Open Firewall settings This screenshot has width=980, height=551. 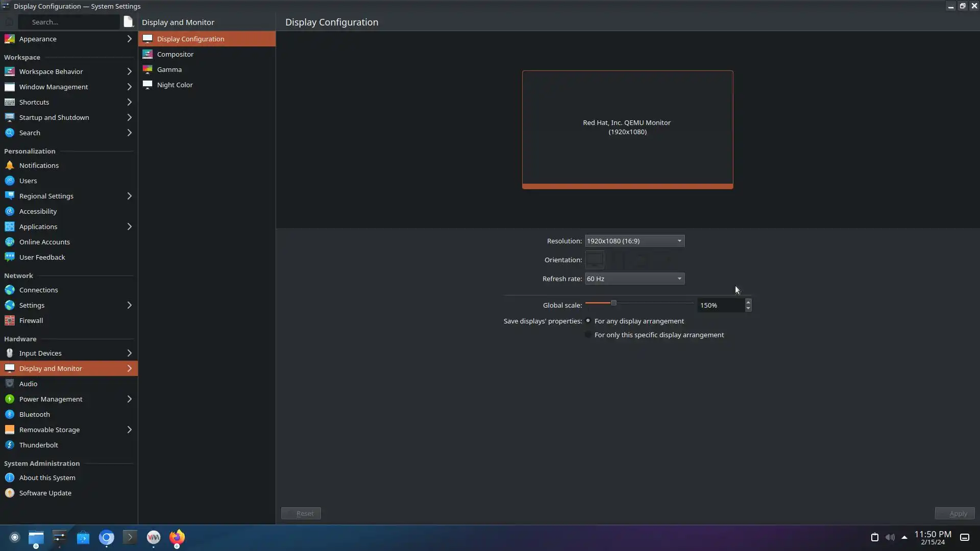[31, 320]
